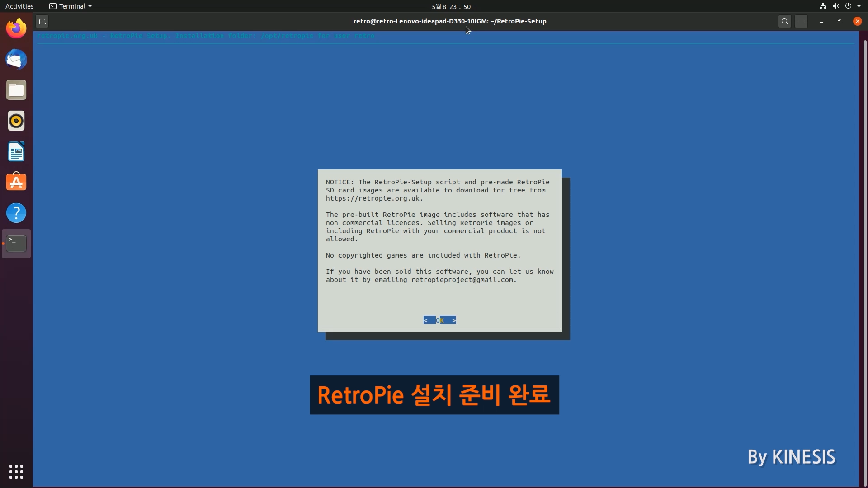The image size is (868, 488).
Task: Open Firefox from the dock
Action: pos(16,29)
